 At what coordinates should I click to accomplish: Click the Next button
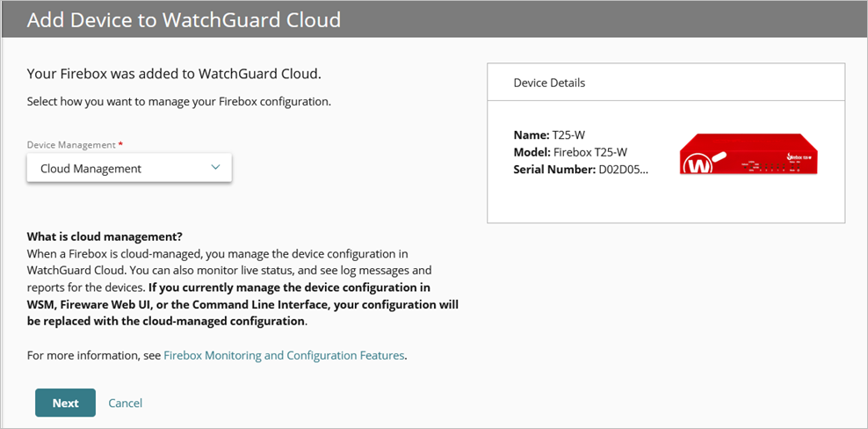tap(65, 403)
